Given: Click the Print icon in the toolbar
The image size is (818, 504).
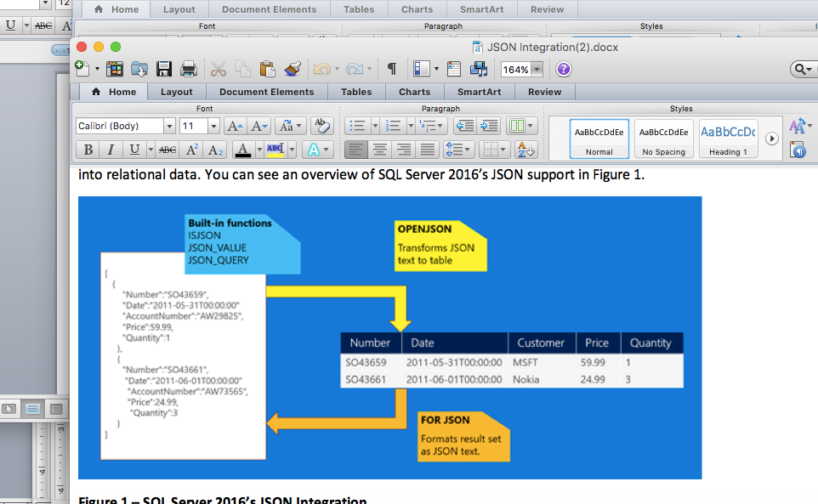Looking at the screenshot, I should [189, 67].
